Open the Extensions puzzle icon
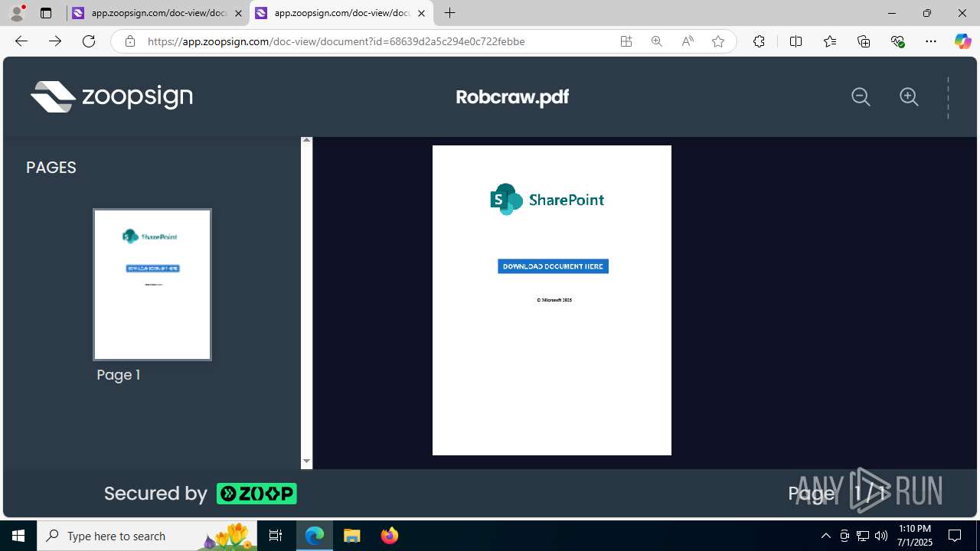980x551 pixels. coord(759,41)
